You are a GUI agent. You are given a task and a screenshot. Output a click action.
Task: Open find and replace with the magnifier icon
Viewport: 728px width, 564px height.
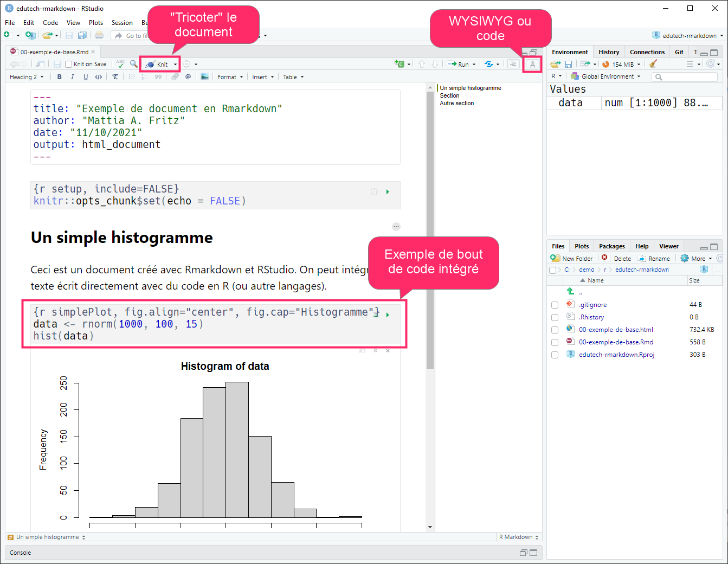click(x=134, y=64)
